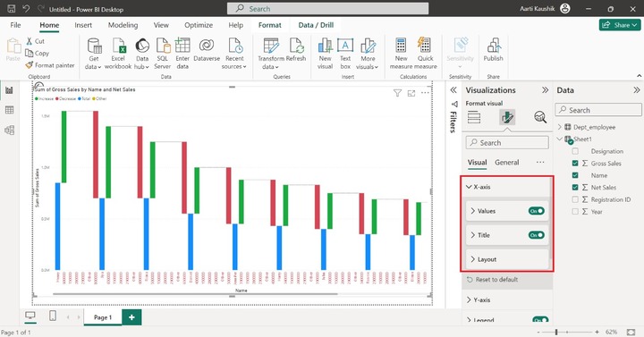Check the Registration ID field

[575, 199]
